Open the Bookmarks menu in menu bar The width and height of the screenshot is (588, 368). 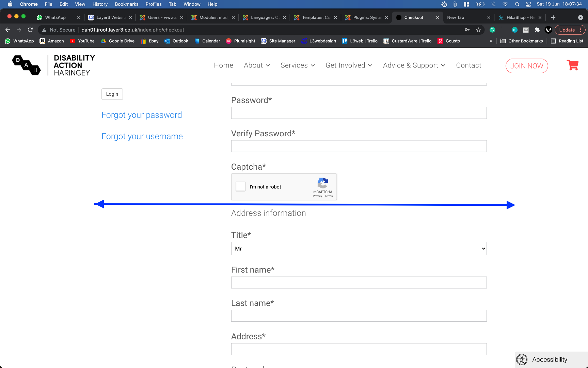pos(126,4)
